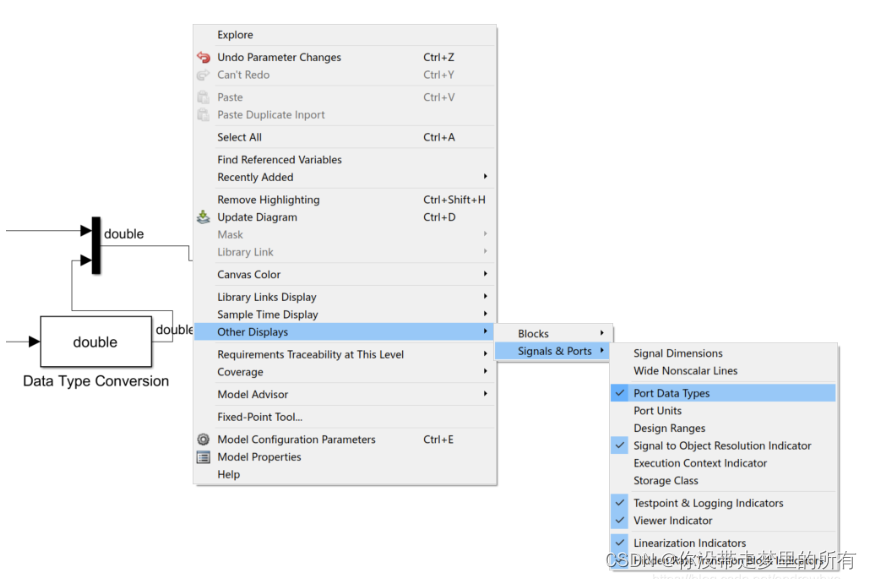
Task: Click the Can't Redo arrow icon
Action: point(204,75)
